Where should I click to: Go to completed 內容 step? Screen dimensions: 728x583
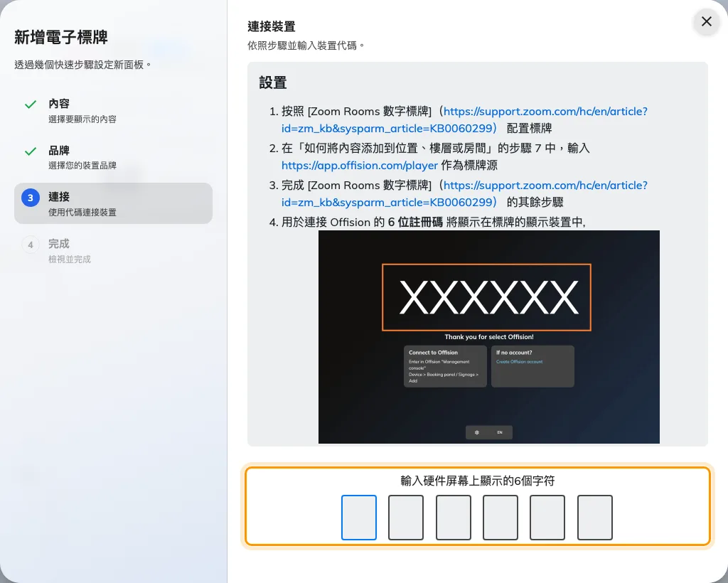[113, 110]
